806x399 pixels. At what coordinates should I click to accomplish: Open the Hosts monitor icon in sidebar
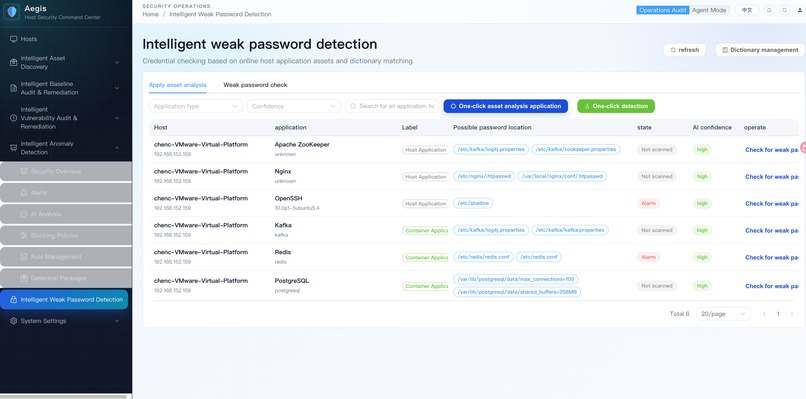[13, 39]
